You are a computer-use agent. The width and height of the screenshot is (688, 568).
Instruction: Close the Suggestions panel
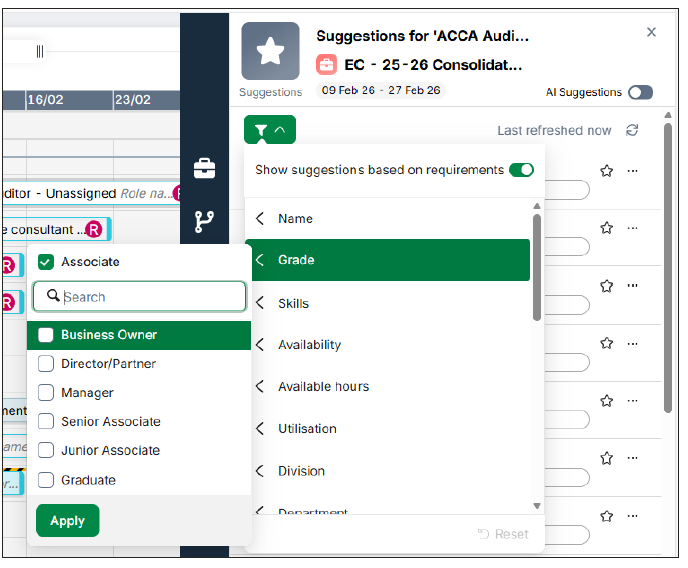(651, 32)
